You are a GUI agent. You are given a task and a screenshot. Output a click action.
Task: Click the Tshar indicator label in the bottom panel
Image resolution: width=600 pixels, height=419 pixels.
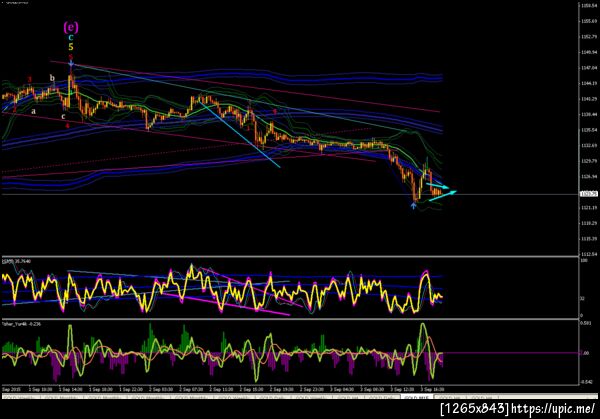21,324
